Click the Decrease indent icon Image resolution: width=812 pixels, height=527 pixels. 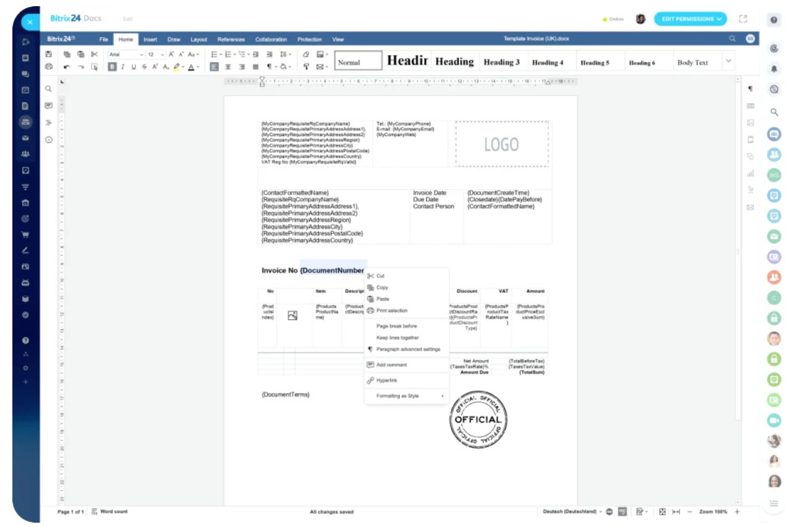pyautogui.click(x=256, y=54)
